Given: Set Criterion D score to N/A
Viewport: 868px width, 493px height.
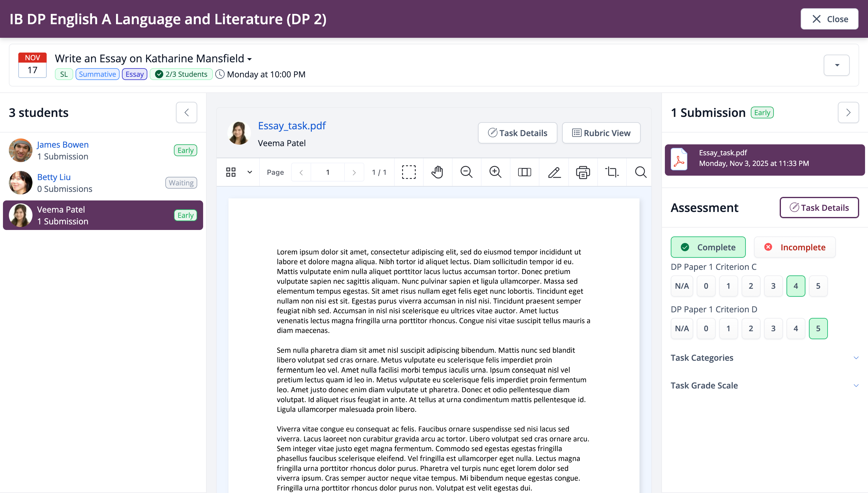Looking at the screenshot, I should click(682, 329).
